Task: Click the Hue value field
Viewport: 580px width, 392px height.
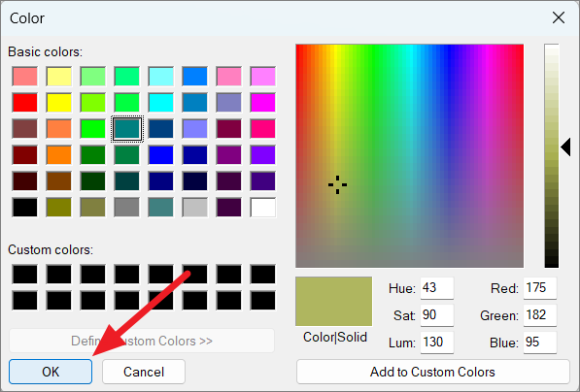Action: coord(437,288)
